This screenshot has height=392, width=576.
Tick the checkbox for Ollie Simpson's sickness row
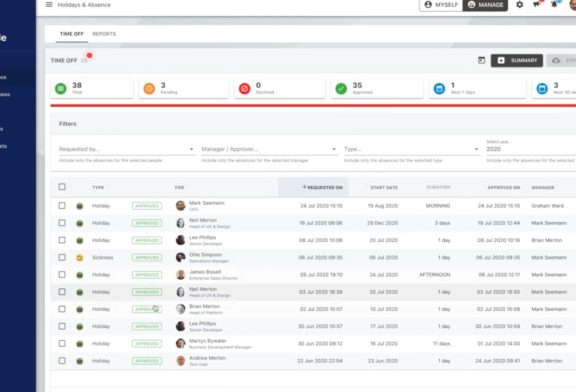pyautogui.click(x=62, y=257)
